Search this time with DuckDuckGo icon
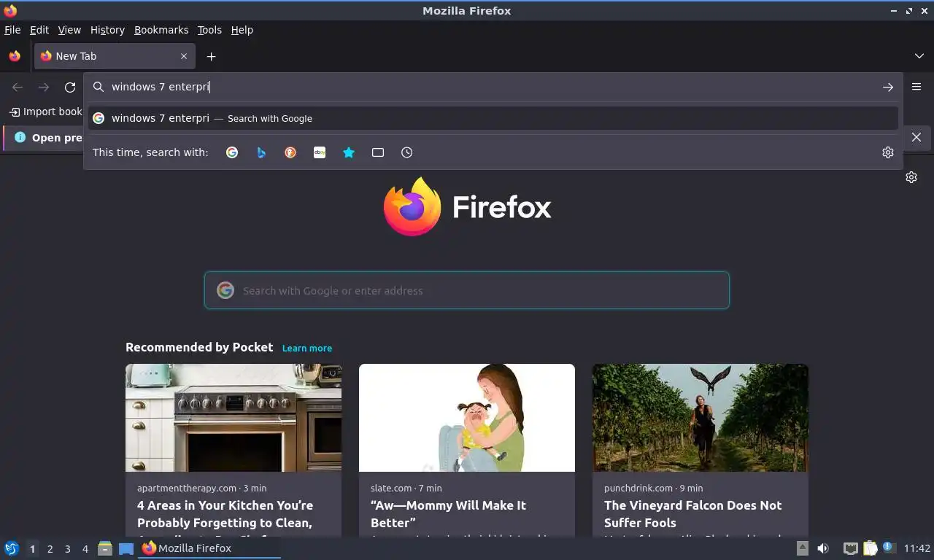The image size is (934, 560). pyautogui.click(x=290, y=152)
